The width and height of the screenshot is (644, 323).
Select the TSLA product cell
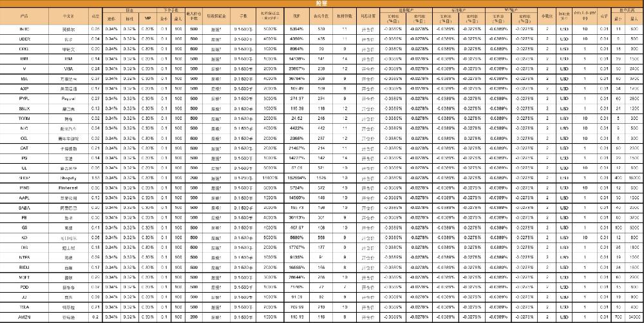pos(24,308)
